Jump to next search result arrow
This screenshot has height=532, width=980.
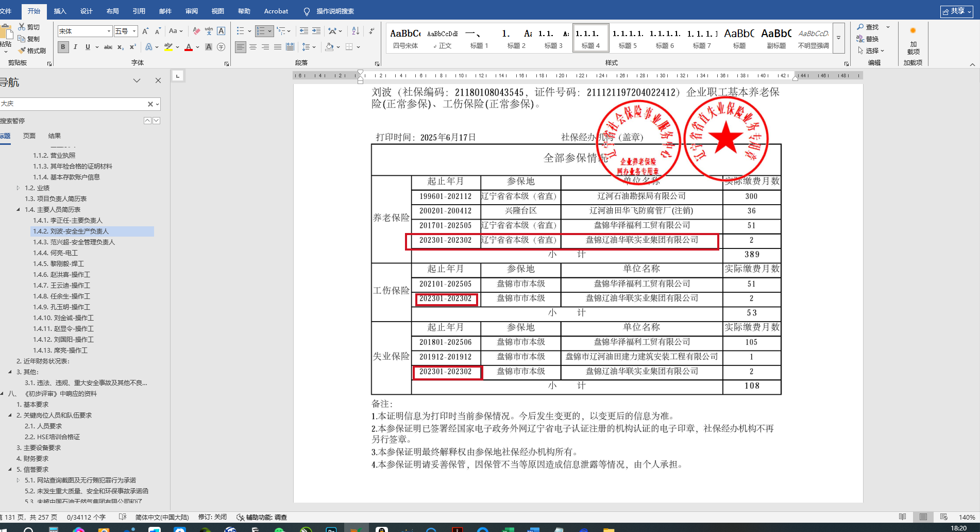tap(157, 121)
